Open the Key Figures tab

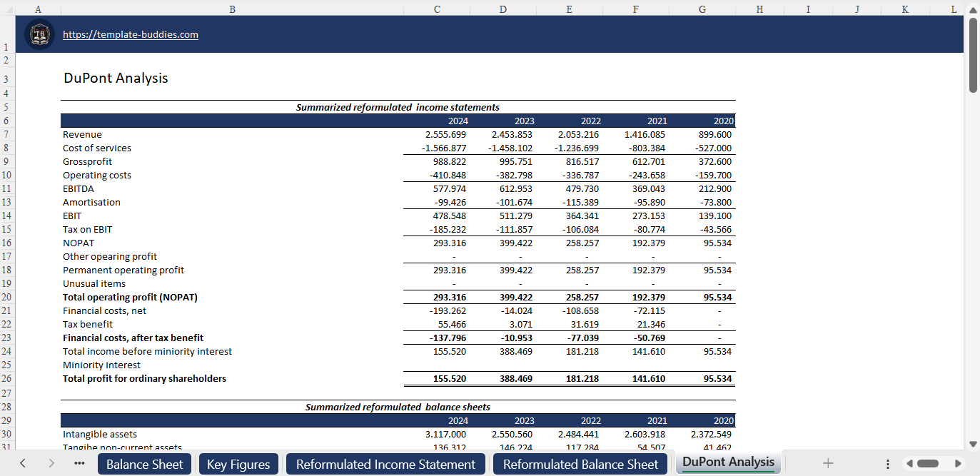[238, 464]
